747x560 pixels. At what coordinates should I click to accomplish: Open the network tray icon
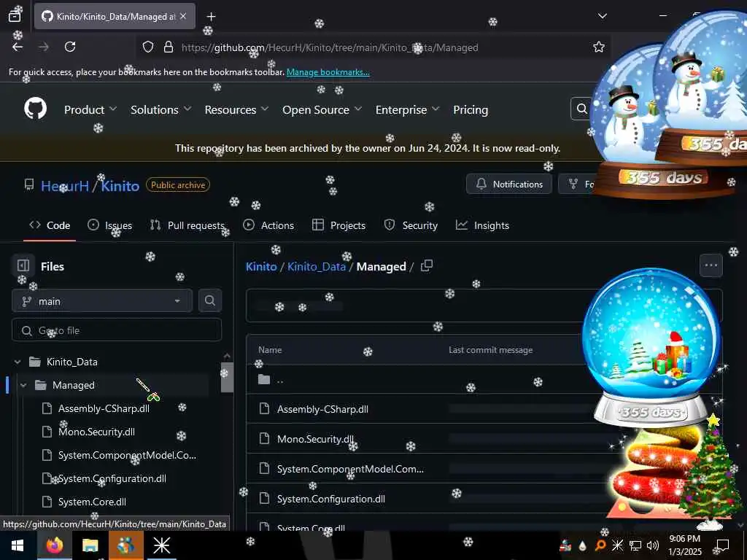(635, 545)
